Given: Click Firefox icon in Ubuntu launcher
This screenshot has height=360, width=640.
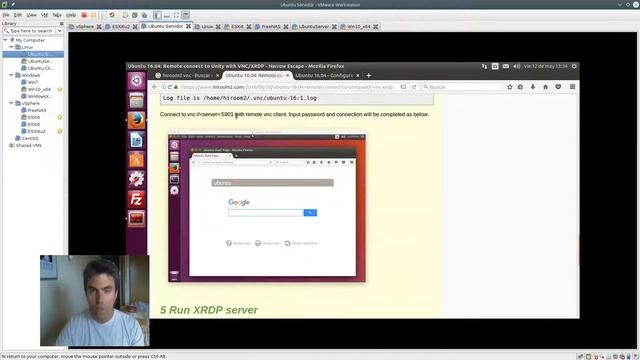Looking at the screenshot, I should pos(136,120).
